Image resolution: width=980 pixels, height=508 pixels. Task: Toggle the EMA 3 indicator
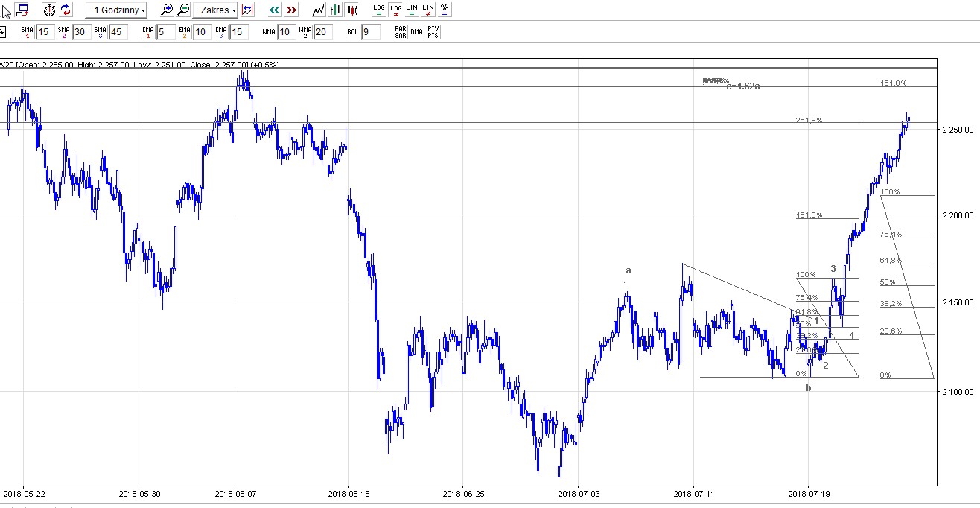tap(221, 32)
